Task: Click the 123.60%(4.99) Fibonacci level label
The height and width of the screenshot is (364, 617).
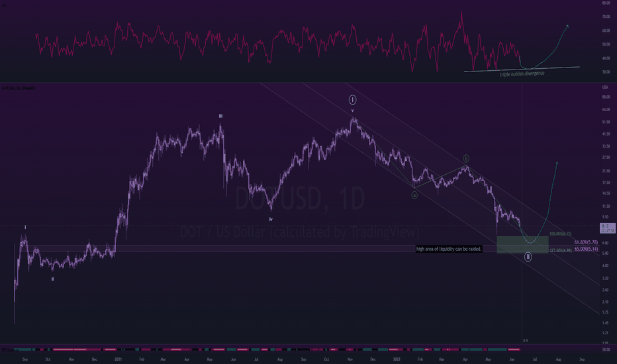Action: (561, 250)
